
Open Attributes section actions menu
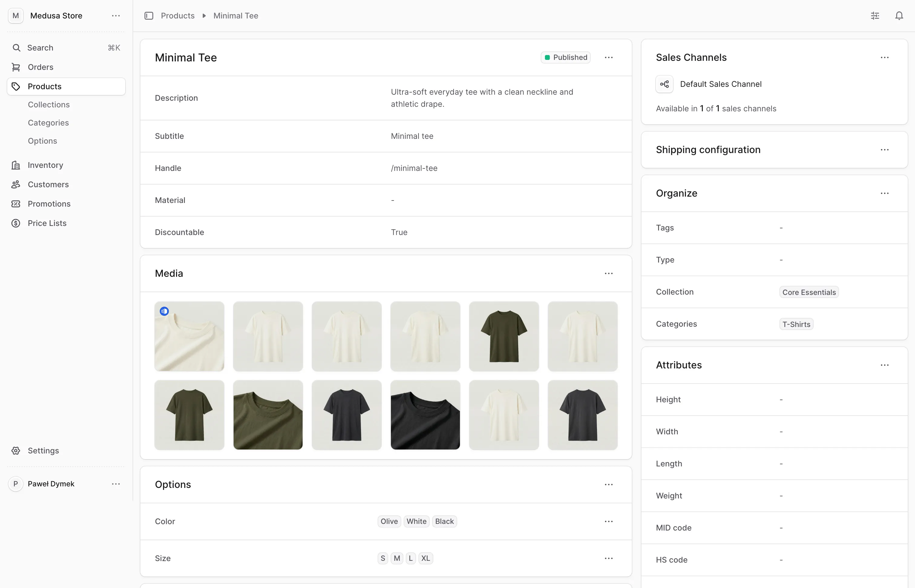(x=884, y=365)
